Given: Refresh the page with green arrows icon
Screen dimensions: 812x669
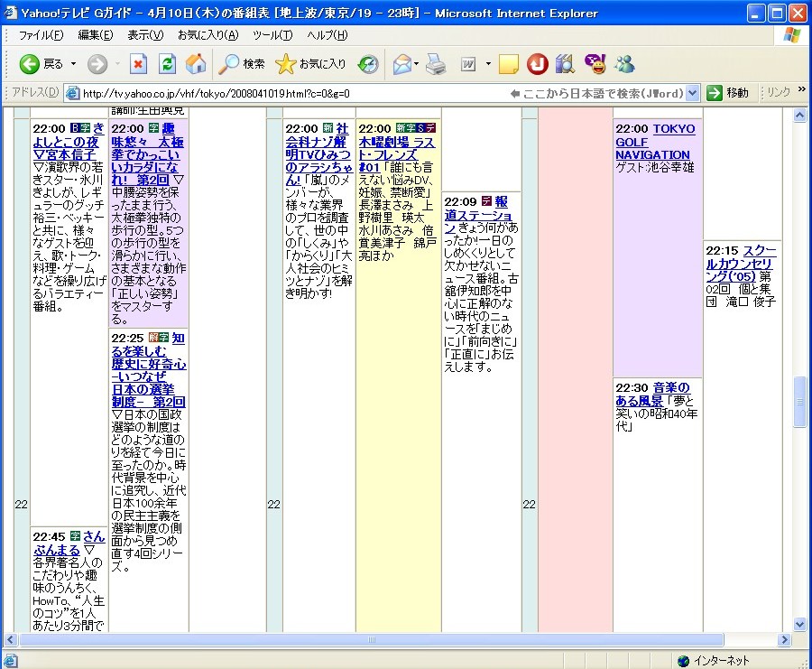Looking at the screenshot, I should 167,64.
